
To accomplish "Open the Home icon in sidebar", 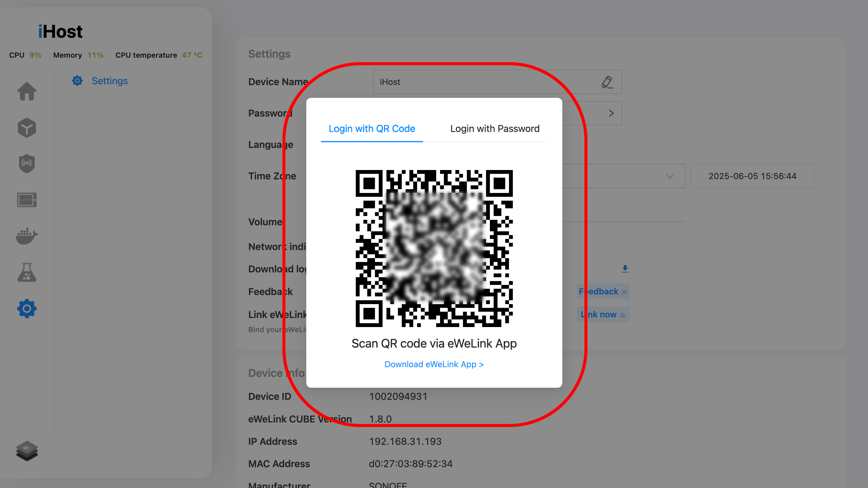I will click(x=27, y=91).
